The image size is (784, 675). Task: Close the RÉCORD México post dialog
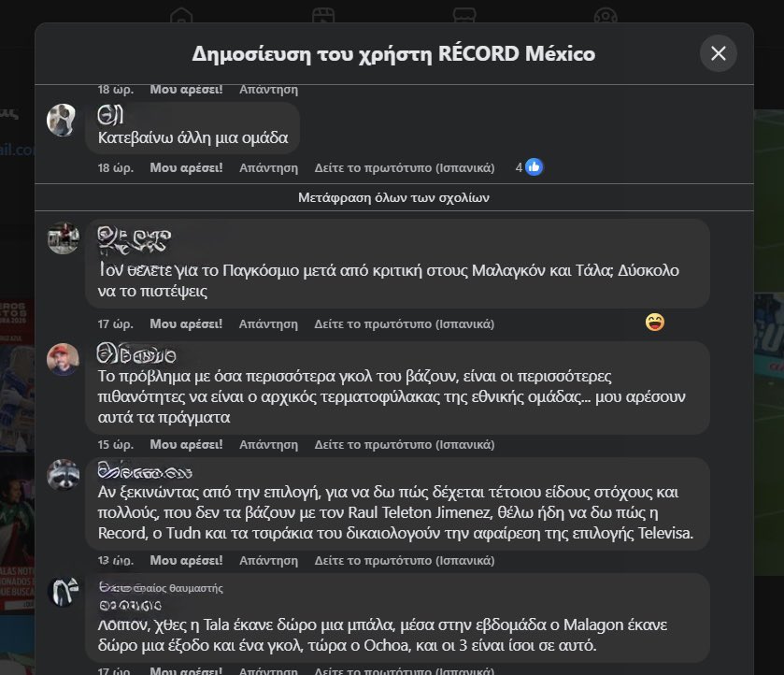(718, 53)
